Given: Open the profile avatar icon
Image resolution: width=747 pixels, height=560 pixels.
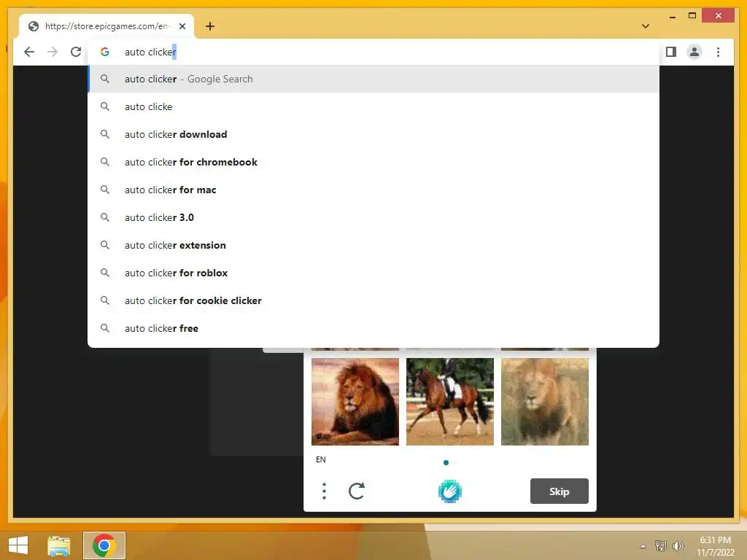Looking at the screenshot, I should [694, 52].
